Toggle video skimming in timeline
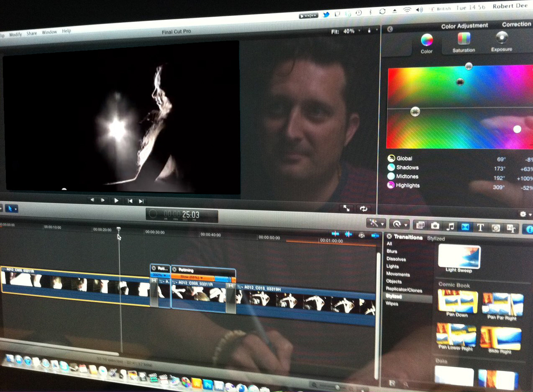Viewport: 533px width, 392px height. coord(335,234)
